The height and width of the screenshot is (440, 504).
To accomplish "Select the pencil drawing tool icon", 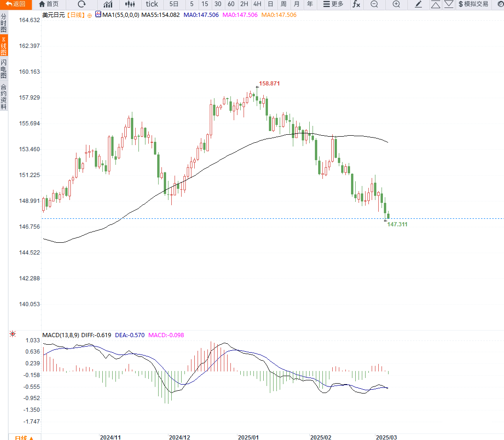I will [418, 4].
